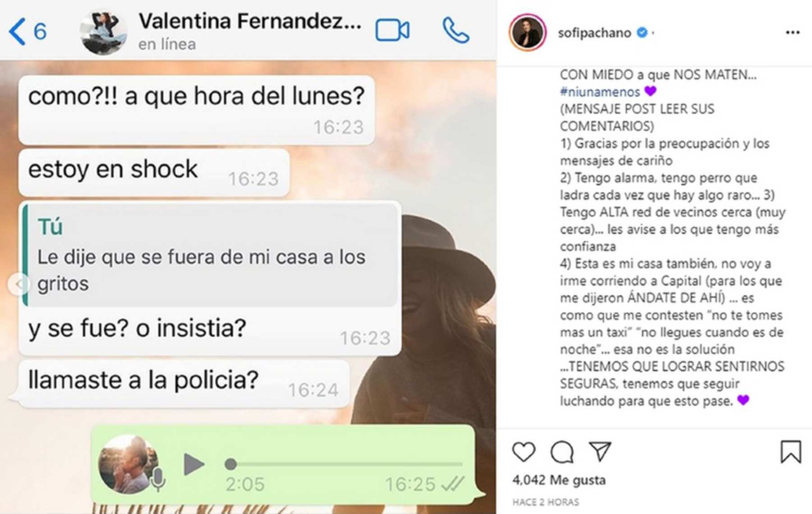The height and width of the screenshot is (514, 812).
Task: Click the #niunamenos hashtag
Action: pyautogui.click(x=600, y=92)
